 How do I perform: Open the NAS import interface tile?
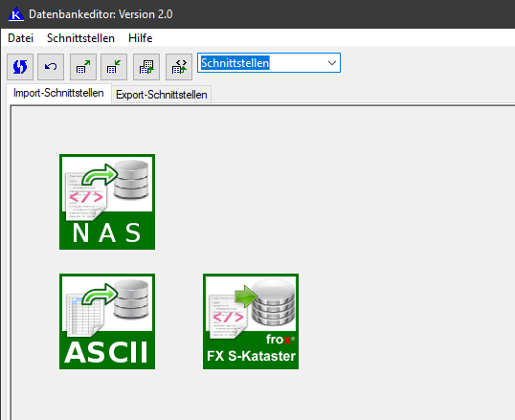107,202
